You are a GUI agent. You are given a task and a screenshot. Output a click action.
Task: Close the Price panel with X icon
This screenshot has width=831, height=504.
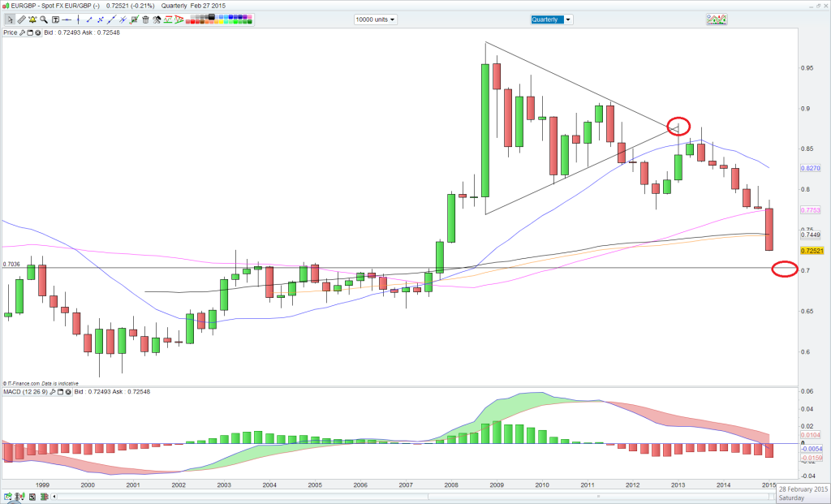coord(38,32)
